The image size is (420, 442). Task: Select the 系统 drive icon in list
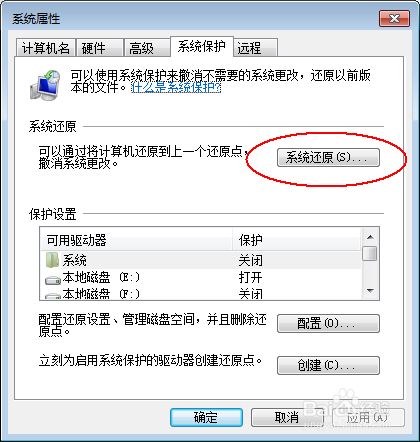pyautogui.click(x=52, y=260)
